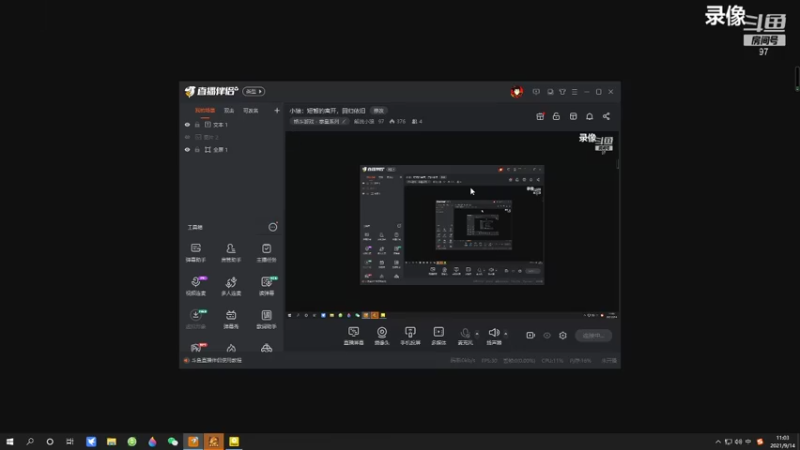The height and width of the screenshot is (450, 800).
Task: Switch to the third scene tab
Action: click(x=251, y=111)
